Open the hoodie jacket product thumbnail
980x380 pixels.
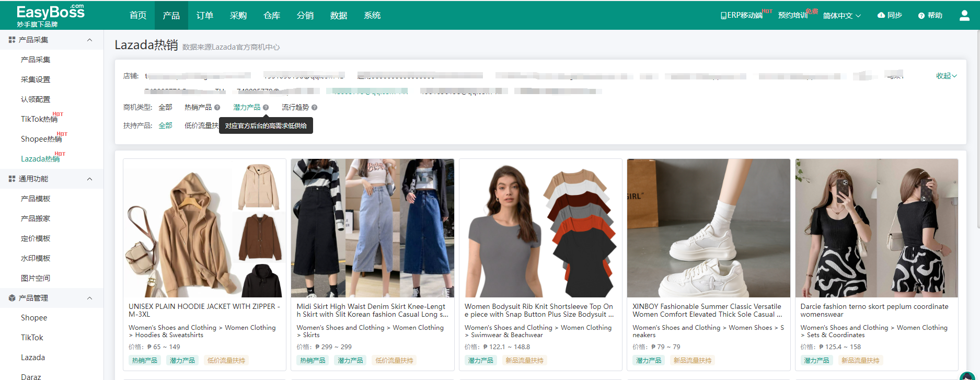[x=204, y=228]
